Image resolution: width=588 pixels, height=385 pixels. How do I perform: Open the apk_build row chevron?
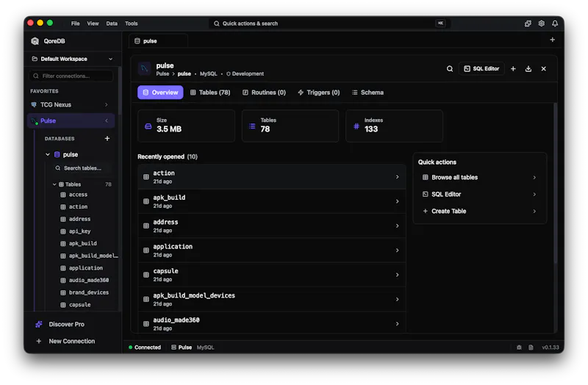coord(397,202)
